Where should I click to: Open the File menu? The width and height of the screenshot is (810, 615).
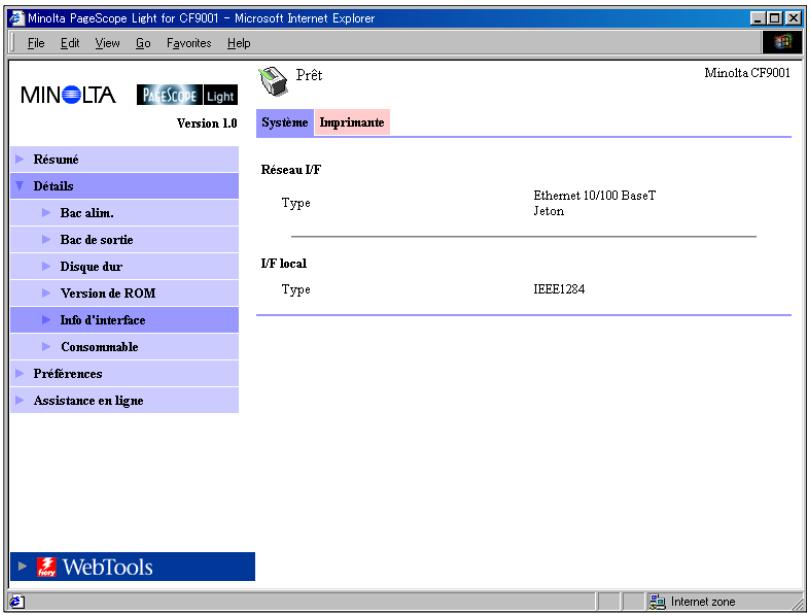[36, 43]
